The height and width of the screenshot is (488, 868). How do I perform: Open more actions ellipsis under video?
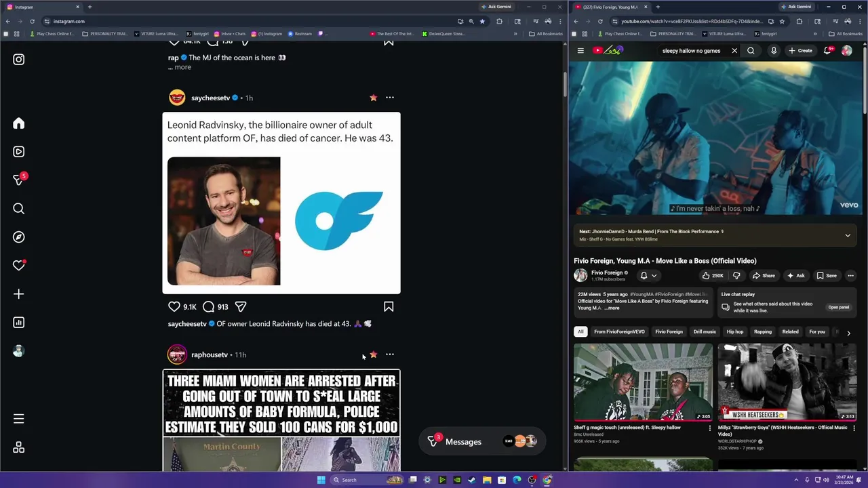tap(850, 276)
